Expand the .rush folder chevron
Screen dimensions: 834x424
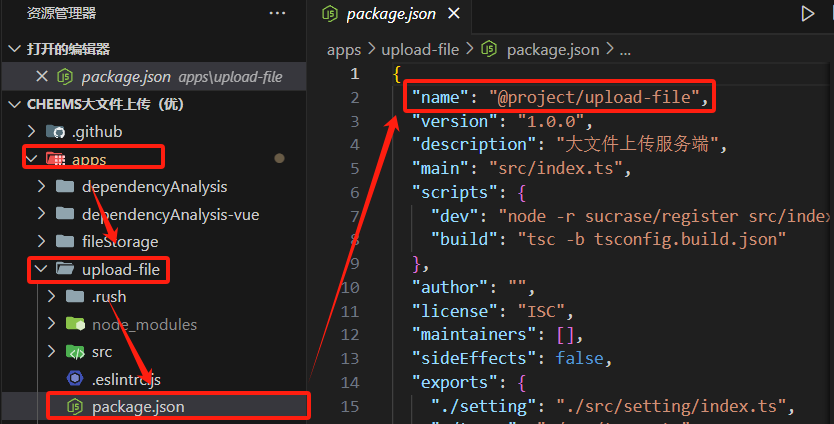point(52,296)
